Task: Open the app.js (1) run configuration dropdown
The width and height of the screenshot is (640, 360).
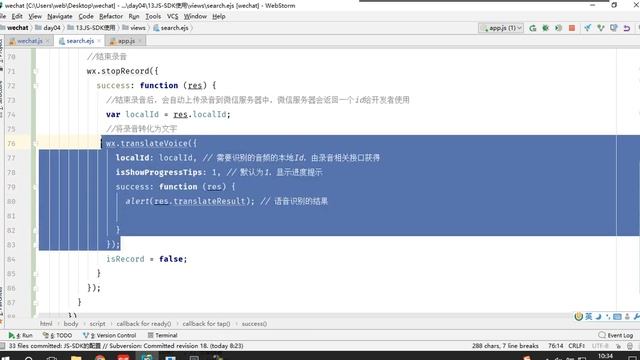Action: pyautogui.click(x=501, y=28)
